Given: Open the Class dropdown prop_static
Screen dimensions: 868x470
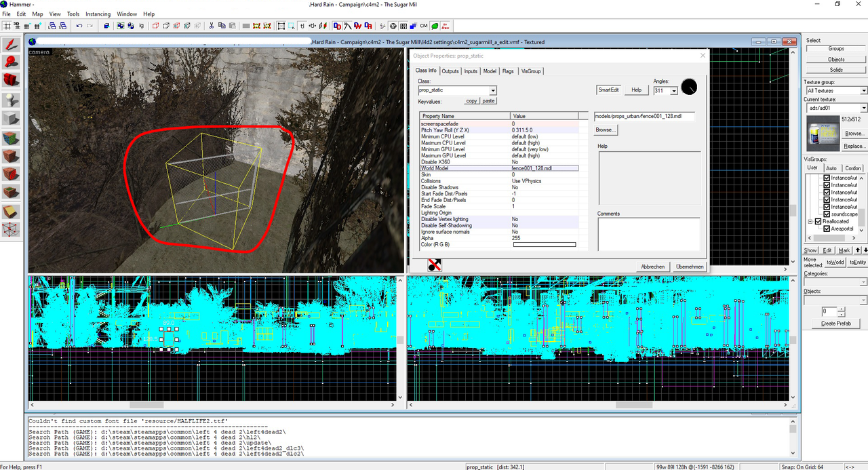Looking at the screenshot, I should [x=493, y=90].
